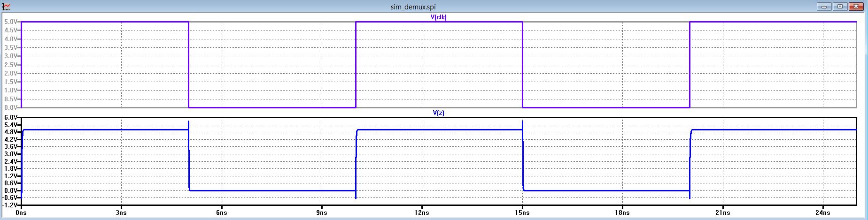868x220 pixels.
Task: Click the V(clk) trace label
Action: click(438, 17)
